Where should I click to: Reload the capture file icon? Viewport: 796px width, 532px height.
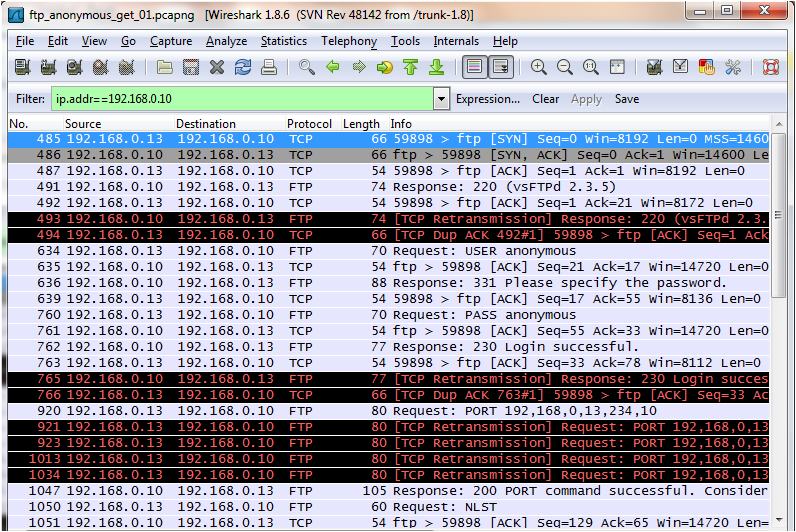point(243,67)
